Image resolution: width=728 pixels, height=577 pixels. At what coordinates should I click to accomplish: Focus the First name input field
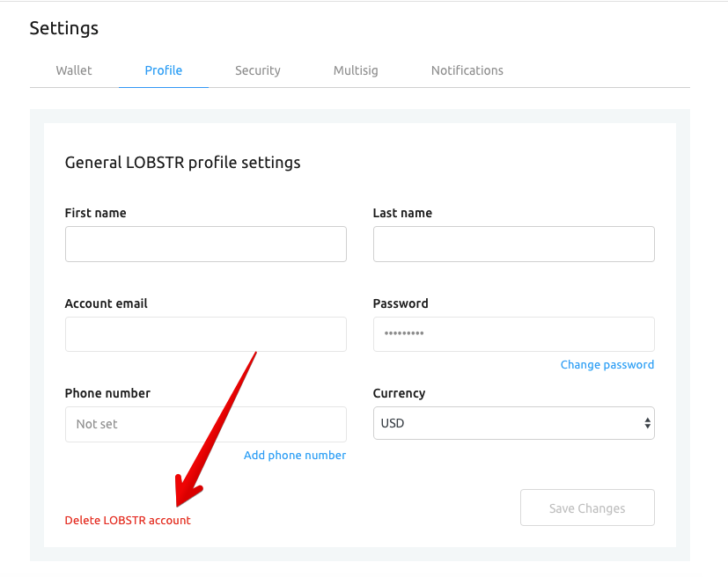pos(206,244)
